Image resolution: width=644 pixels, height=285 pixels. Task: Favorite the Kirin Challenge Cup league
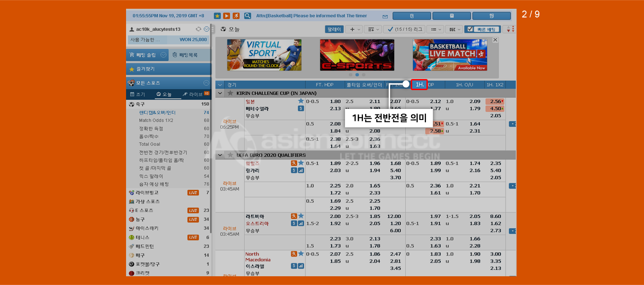pyautogui.click(x=230, y=93)
